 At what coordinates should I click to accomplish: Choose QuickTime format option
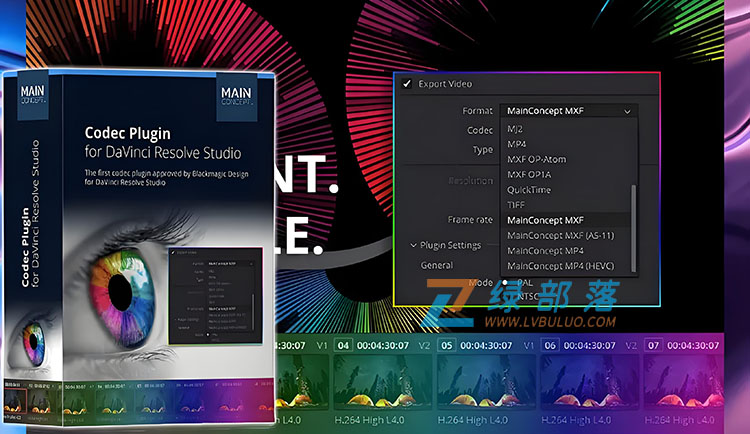click(529, 190)
